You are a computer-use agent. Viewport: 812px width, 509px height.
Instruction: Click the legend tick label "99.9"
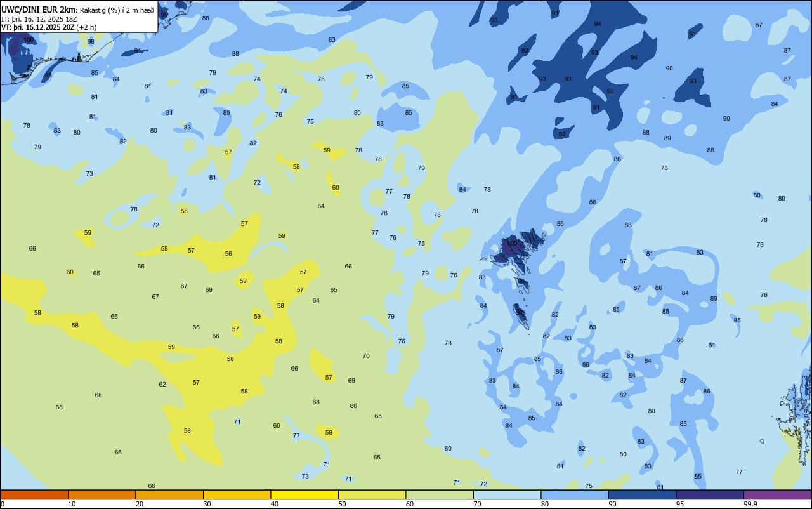[x=750, y=504]
